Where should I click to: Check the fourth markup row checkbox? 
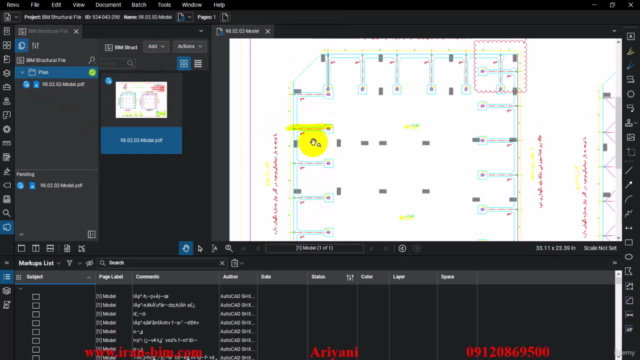(36, 323)
